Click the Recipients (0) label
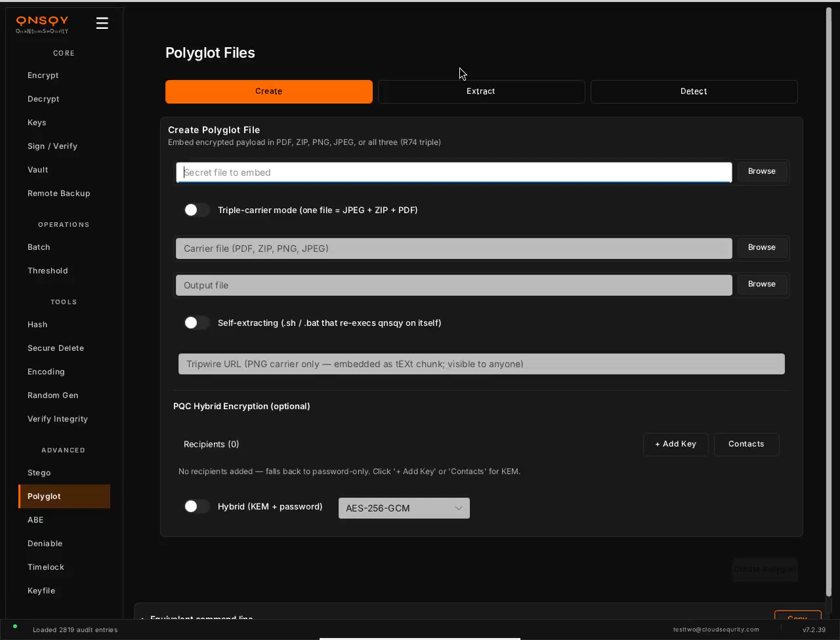This screenshot has height=640, width=840. coord(211,444)
